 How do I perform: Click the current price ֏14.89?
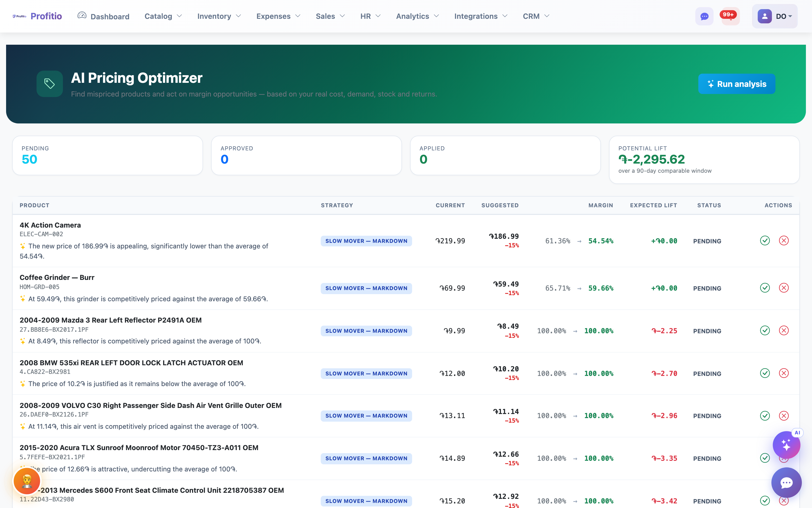[x=452, y=458]
